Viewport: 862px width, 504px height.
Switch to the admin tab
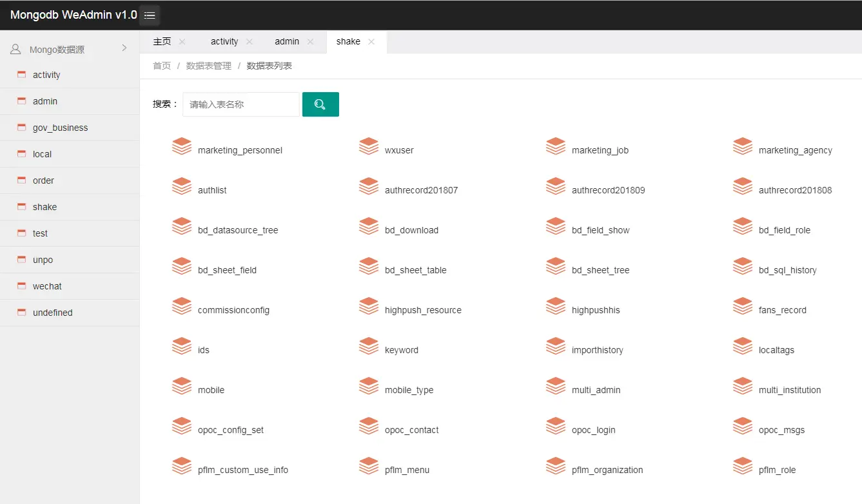(x=287, y=41)
